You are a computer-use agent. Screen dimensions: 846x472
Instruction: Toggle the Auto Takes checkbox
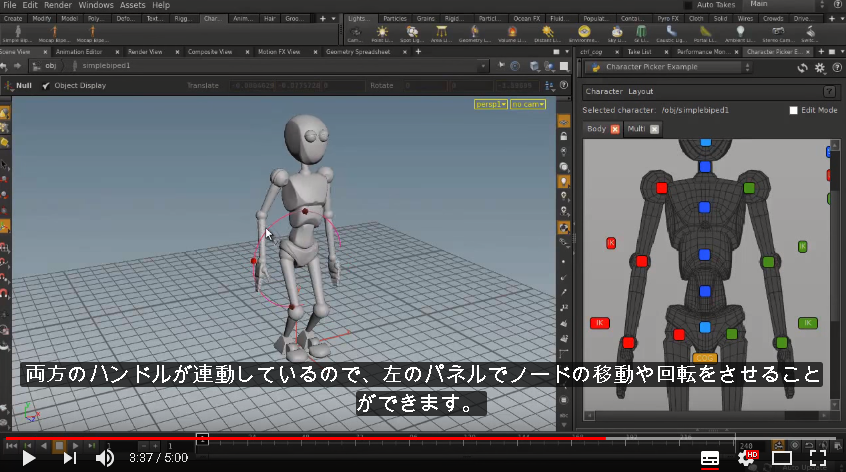[x=688, y=5]
